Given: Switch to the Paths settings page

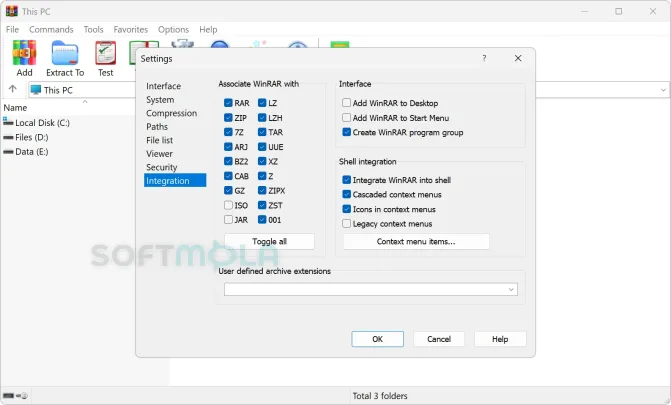Looking at the screenshot, I should point(157,127).
